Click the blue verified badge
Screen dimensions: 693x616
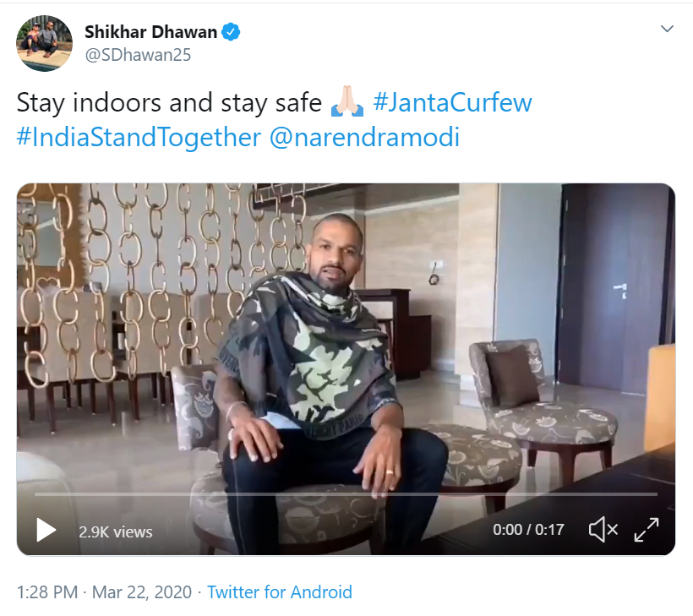(231, 32)
